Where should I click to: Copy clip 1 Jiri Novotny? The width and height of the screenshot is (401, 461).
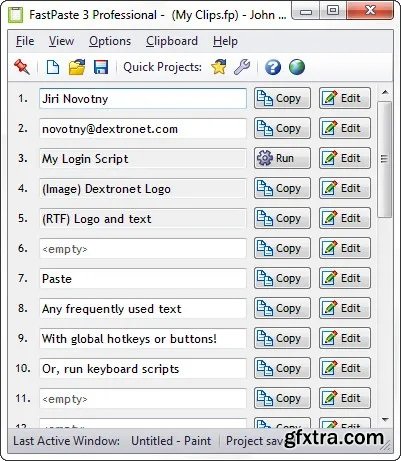282,98
